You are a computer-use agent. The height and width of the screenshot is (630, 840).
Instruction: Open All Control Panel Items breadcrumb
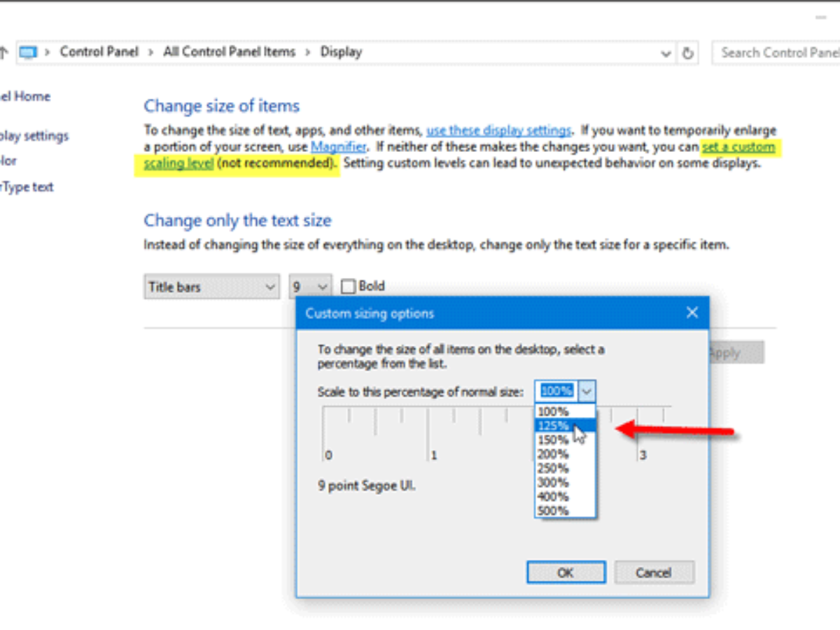(x=229, y=52)
